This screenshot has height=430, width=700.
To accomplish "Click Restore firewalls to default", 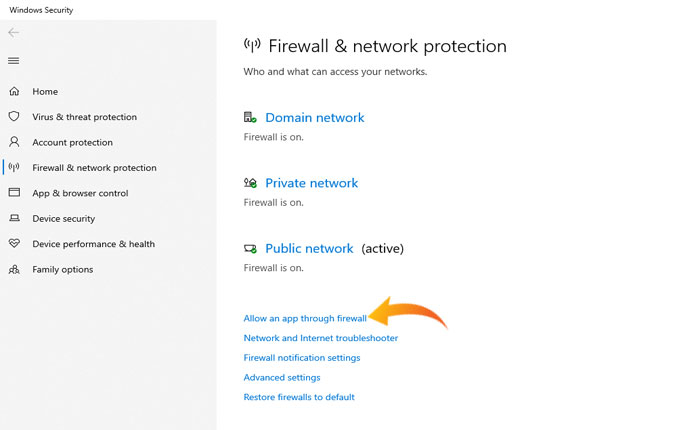I will tap(299, 397).
